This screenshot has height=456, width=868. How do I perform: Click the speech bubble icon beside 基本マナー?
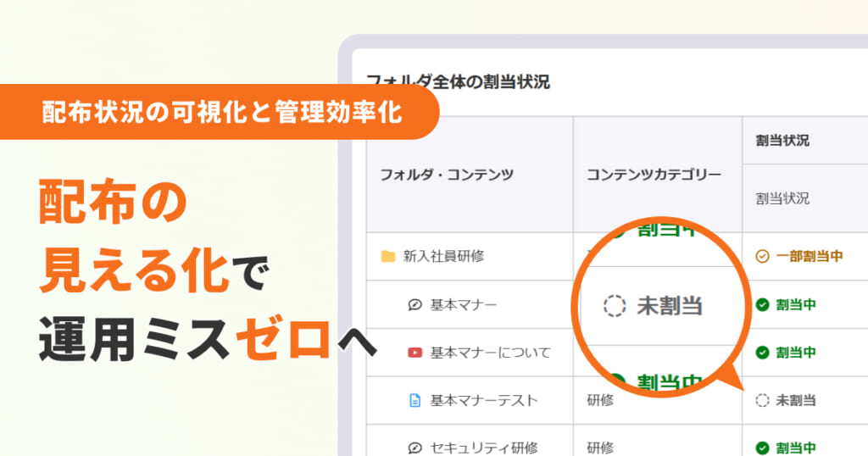click(415, 304)
